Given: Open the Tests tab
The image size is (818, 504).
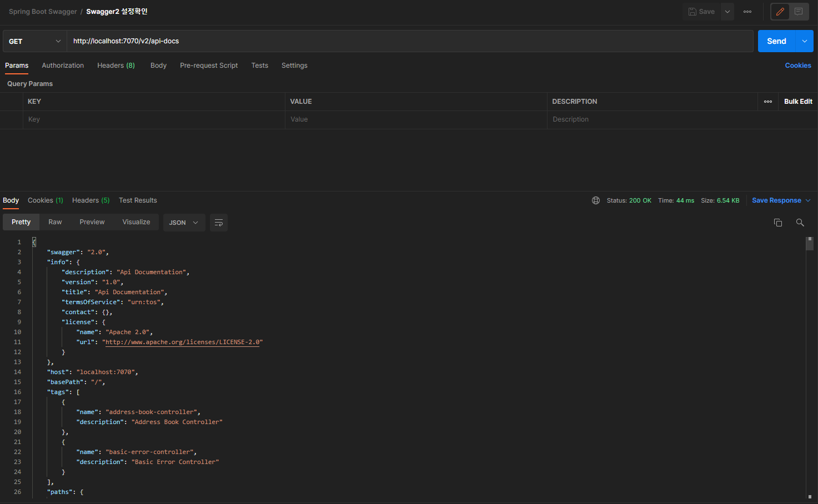Looking at the screenshot, I should (x=259, y=65).
